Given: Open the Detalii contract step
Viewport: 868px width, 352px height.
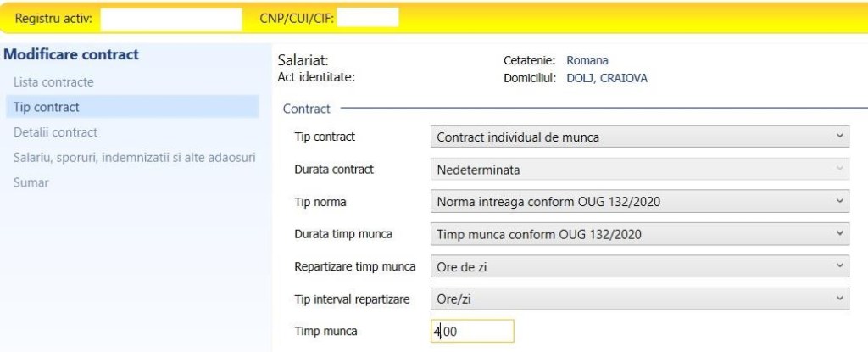Looking at the screenshot, I should tap(55, 132).
